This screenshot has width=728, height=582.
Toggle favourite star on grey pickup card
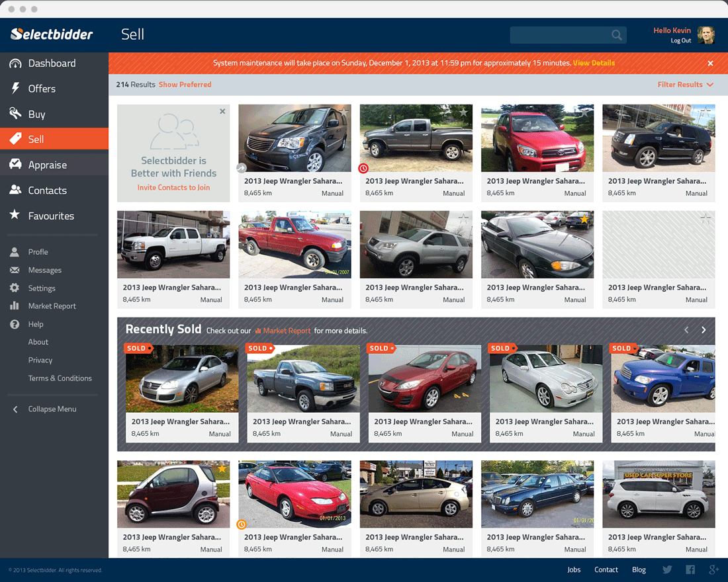coord(463,112)
